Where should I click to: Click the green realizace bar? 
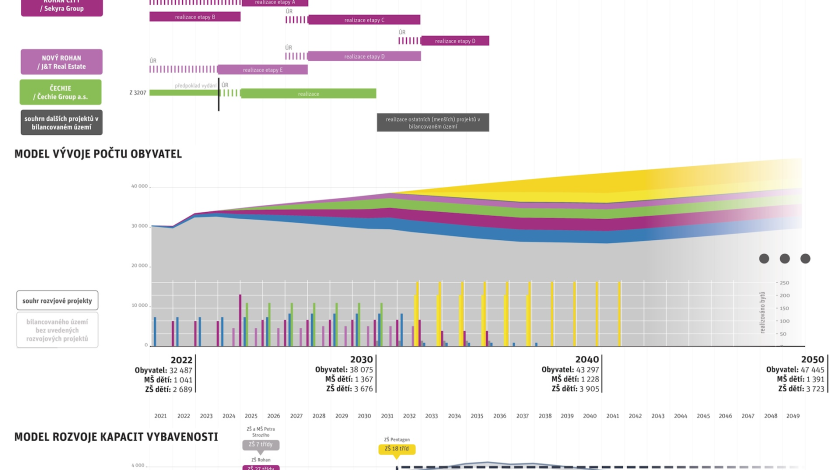click(x=309, y=94)
